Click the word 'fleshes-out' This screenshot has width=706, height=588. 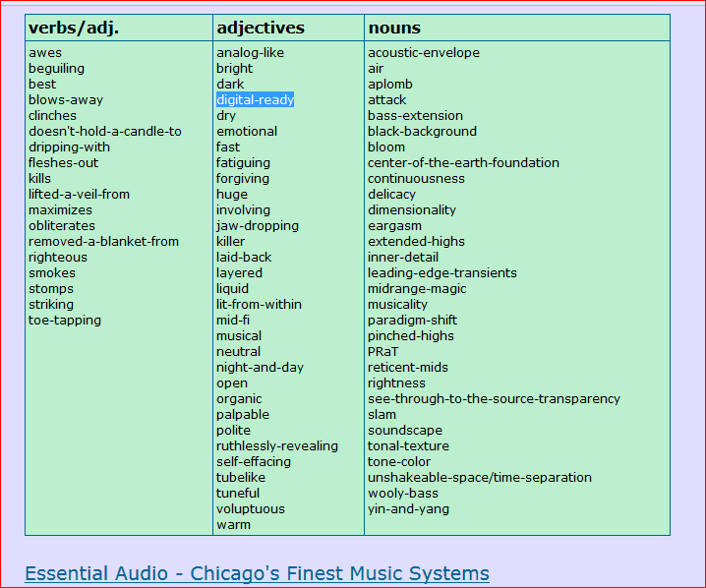click(64, 163)
